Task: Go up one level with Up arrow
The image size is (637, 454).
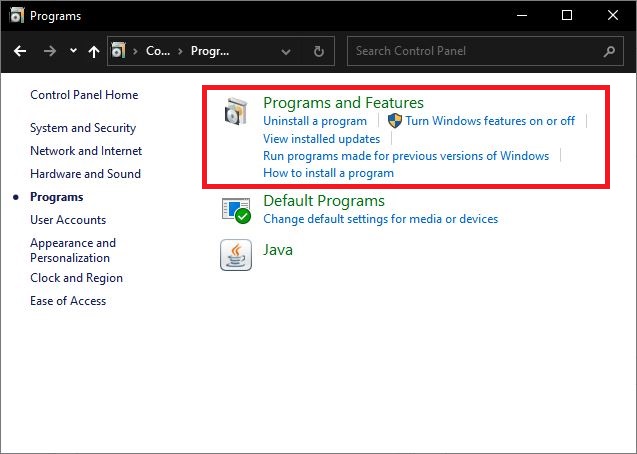Action: (x=94, y=51)
